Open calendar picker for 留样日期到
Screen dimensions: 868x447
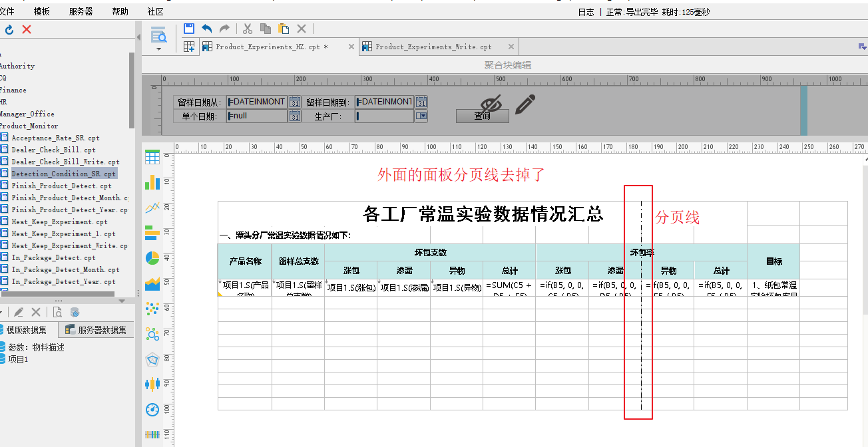pos(421,102)
